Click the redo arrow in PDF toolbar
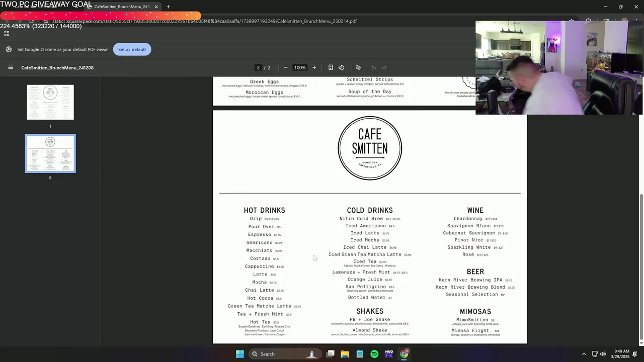This screenshot has width=644, height=362. [x=384, y=67]
